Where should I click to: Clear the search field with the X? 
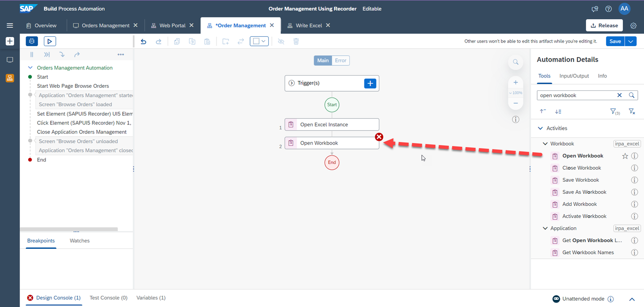(619, 95)
